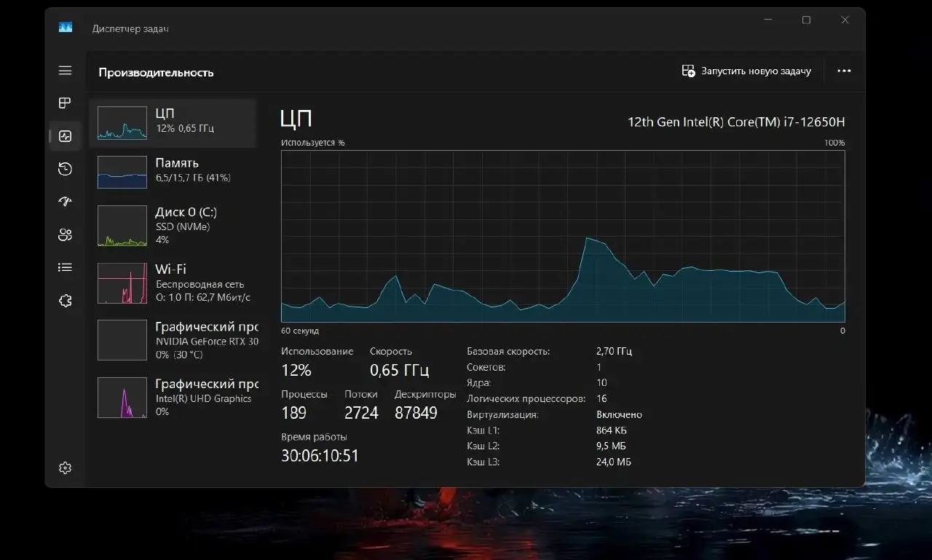Open the Details list icon in sidebar
932x560 pixels.
[66, 267]
